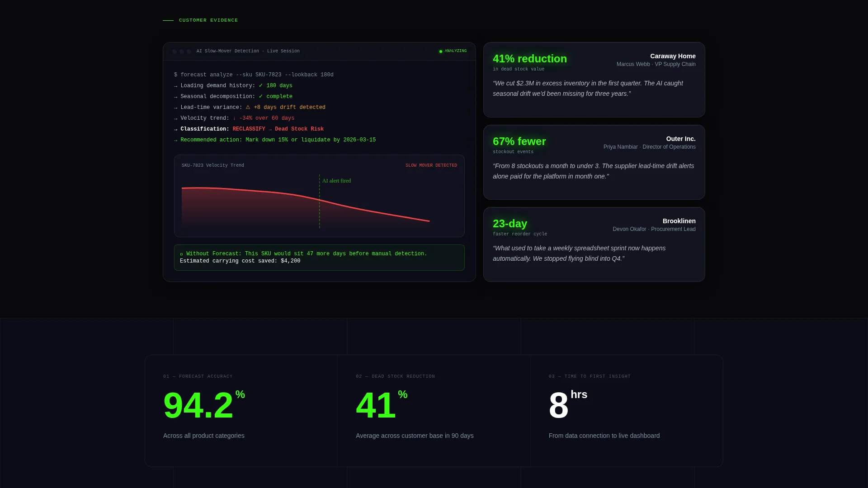This screenshot has height=488, width=868.
Task: Click the '02 — DEAD STOCK REDUCTION' label
Action: click(396, 376)
